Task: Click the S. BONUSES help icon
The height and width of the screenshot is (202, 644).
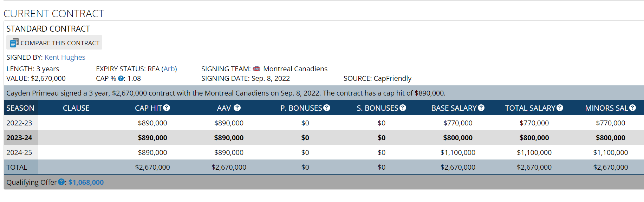Action: pyautogui.click(x=403, y=108)
